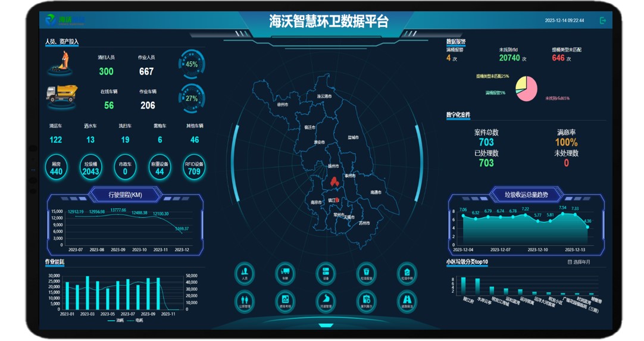Screen dimensions: 644x341
Task: Click the 在线车辆 value 56
Action: point(109,105)
